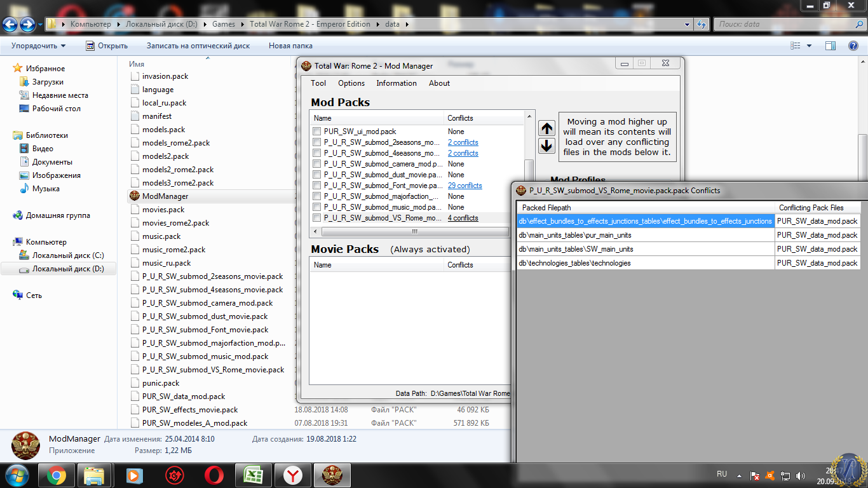This screenshot has width=868, height=488.
Task: Enable the P_U_R_SW_submod_4seasons checkbox
Action: tap(316, 153)
